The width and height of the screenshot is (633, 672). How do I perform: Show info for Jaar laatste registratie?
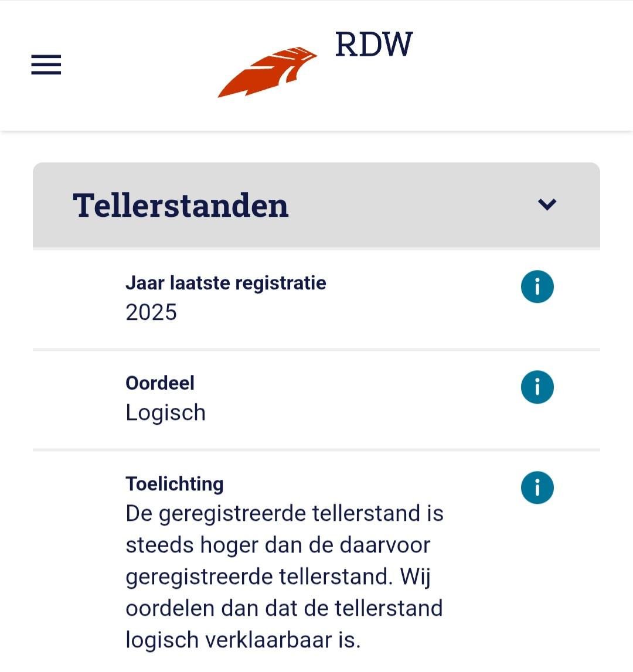pos(537,287)
